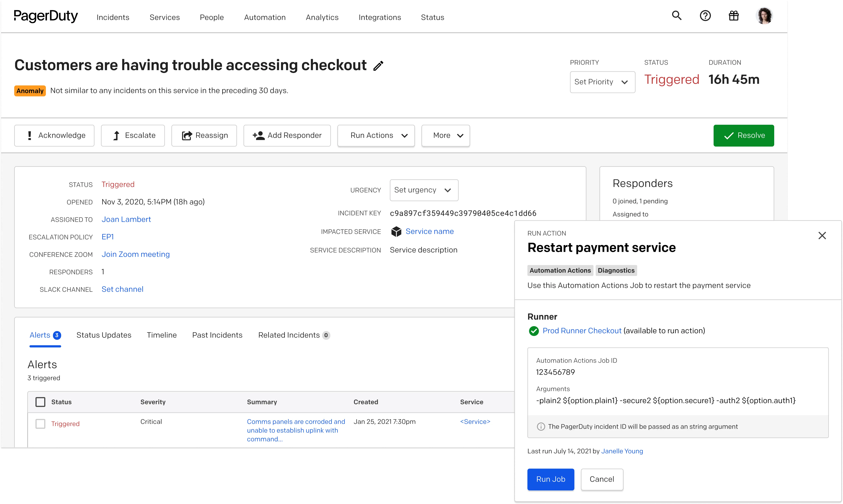Click the Created column header
The width and height of the screenshot is (843, 504).
(x=366, y=402)
